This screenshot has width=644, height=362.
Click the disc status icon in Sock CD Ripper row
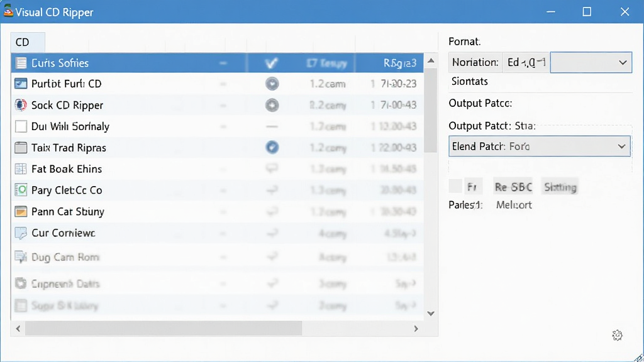coord(272,105)
